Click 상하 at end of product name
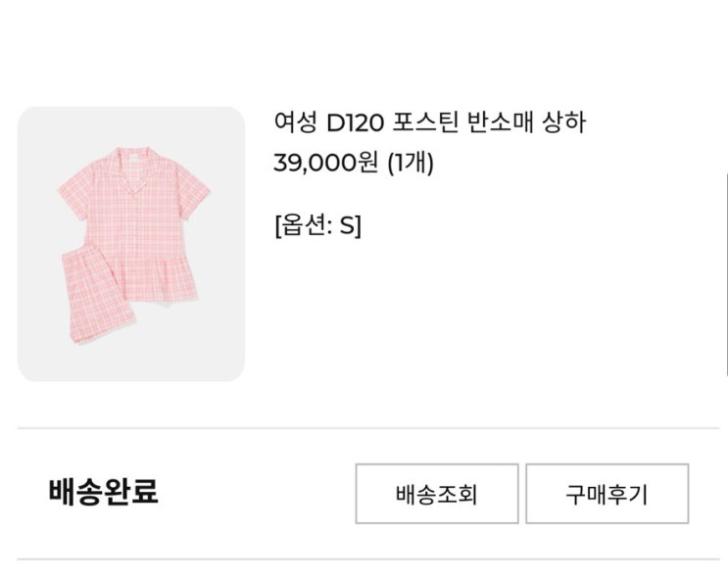 tap(566, 123)
